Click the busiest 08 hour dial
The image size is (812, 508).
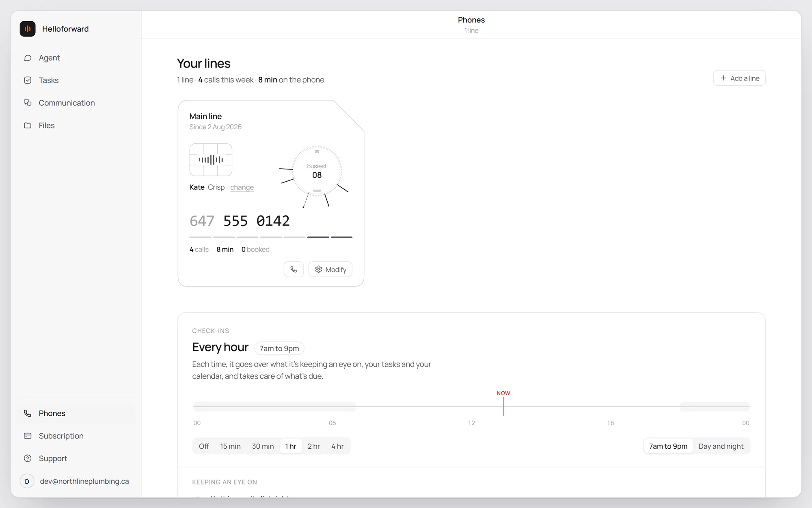point(317,171)
